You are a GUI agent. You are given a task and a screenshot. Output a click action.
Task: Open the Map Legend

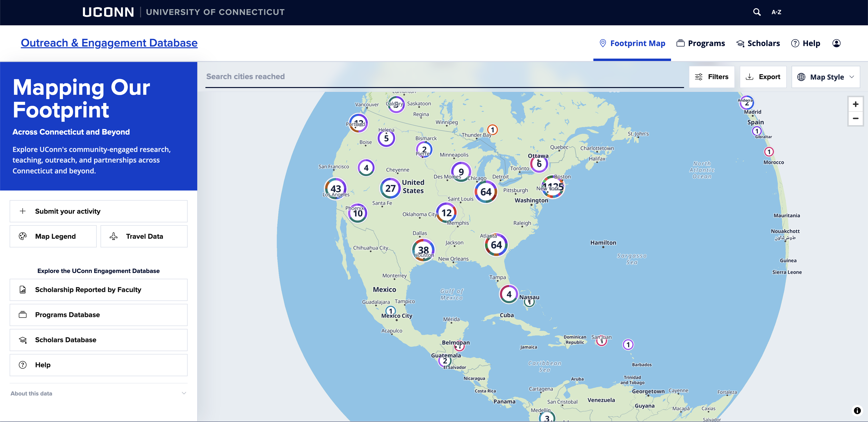(x=53, y=236)
